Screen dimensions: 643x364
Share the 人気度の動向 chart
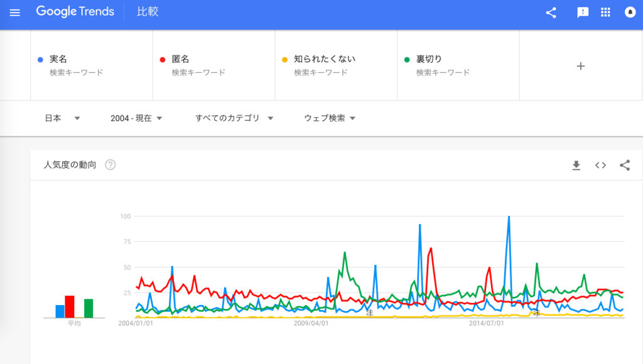[625, 164]
